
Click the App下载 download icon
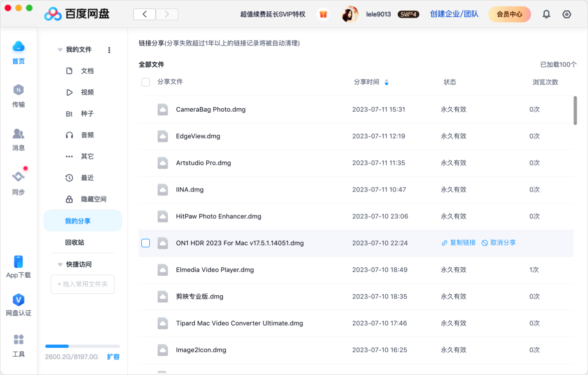(x=19, y=262)
